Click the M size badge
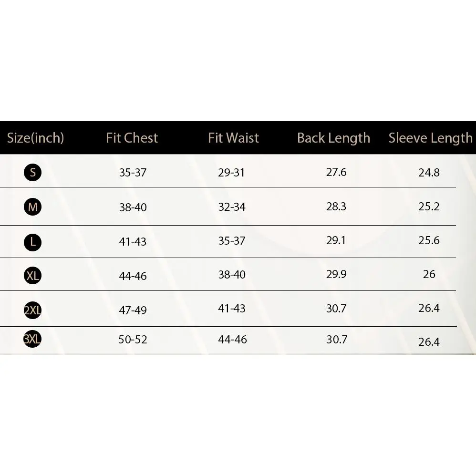This screenshot has height=476, width=476. pos(32,207)
